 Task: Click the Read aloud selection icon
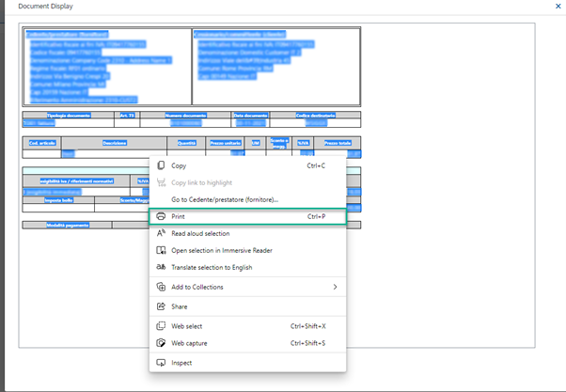160,233
